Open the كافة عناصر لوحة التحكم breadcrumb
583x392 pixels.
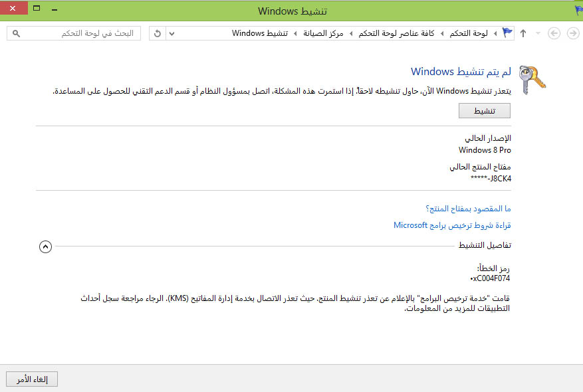tap(396, 33)
